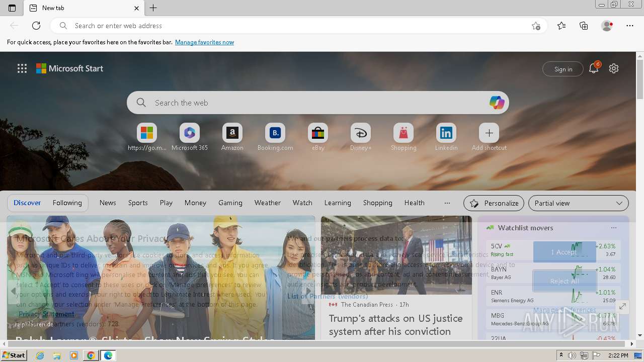This screenshot has width=644, height=362.
Task: Click the New tab browser tab
Action: [84, 8]
